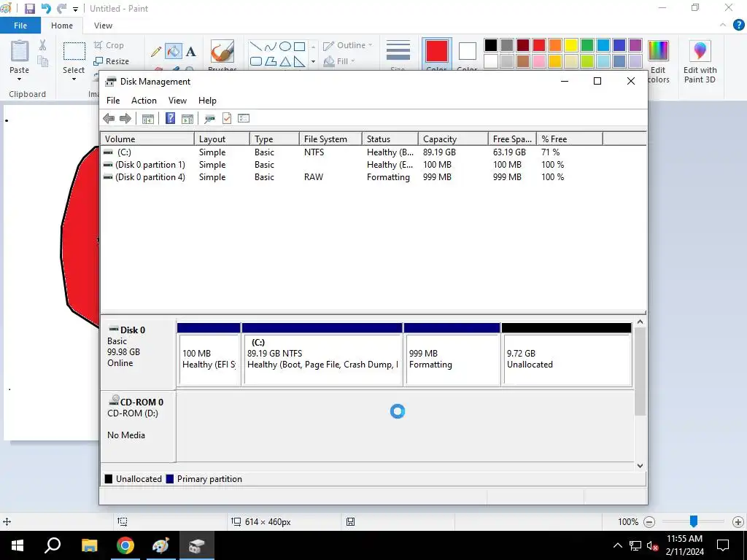Select the (C:) volume row in list

tap(373, 152)
